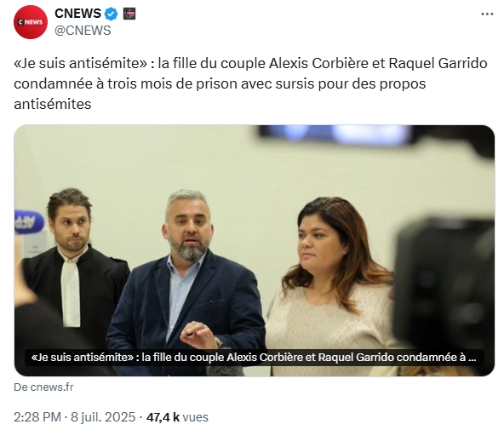Viewport: 504px width, 430px height.
Task: Follow the "De cnews.fr" source link
Action: pyautogui.click(x=43, y=387)
